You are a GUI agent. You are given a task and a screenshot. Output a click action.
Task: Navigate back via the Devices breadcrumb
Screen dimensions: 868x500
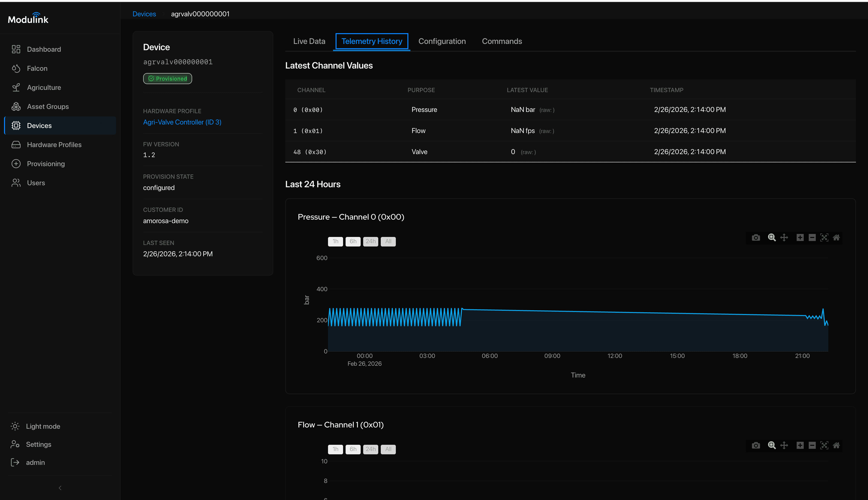coord(144,14)
